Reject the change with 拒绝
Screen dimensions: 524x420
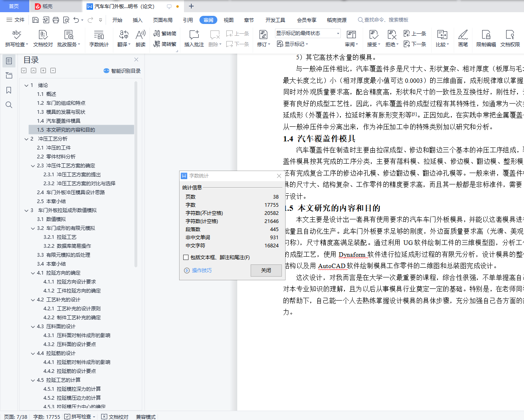392,39
